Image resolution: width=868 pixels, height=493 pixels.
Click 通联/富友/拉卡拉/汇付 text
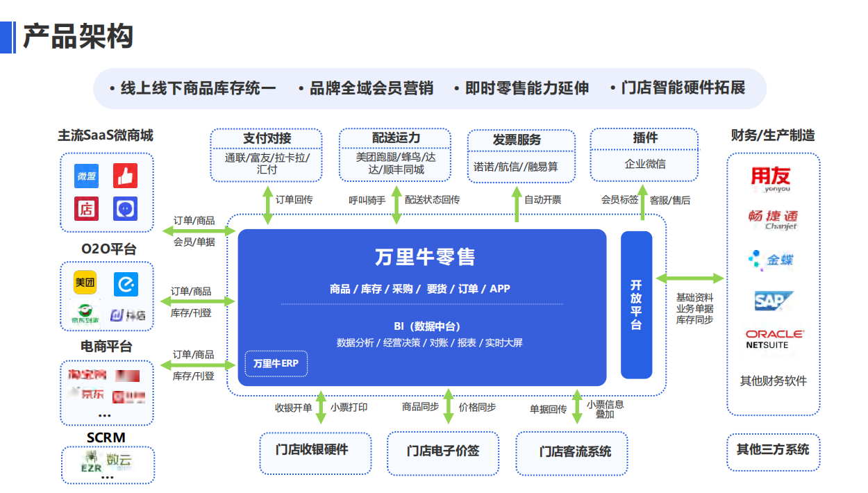(x=267, y=163)
